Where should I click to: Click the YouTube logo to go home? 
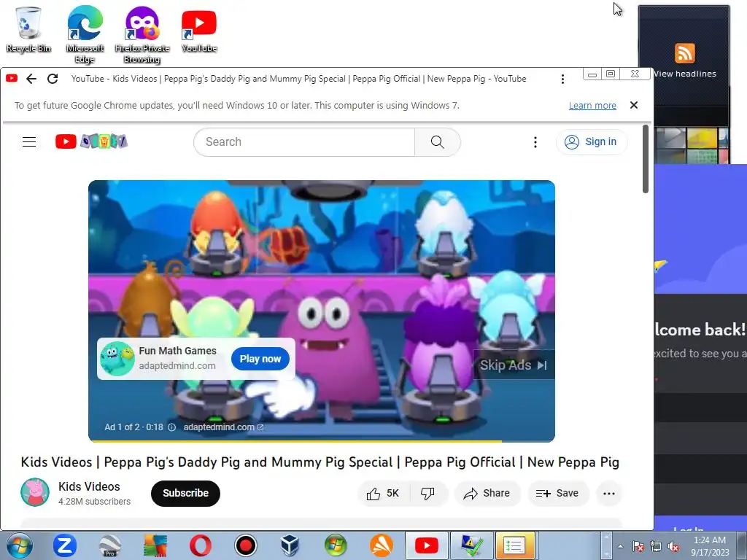(91, 141)
